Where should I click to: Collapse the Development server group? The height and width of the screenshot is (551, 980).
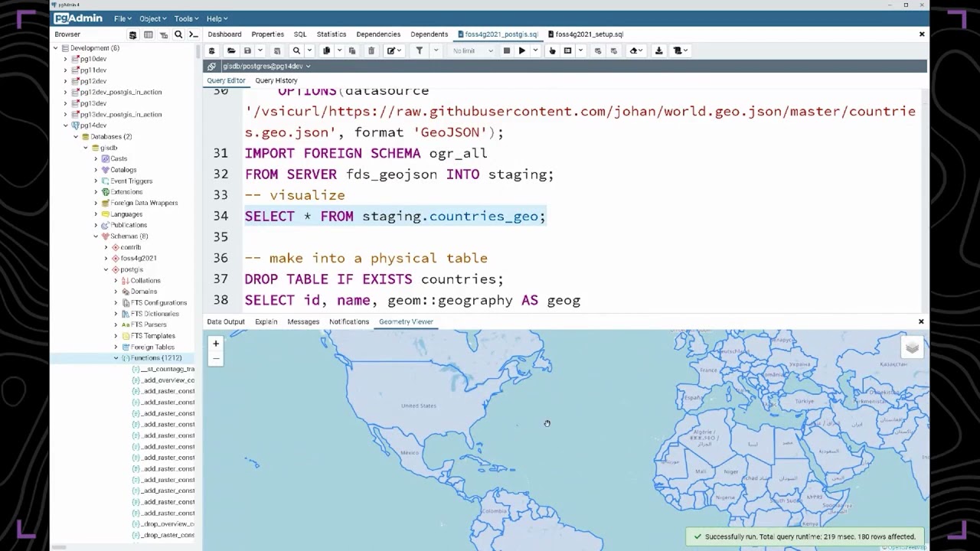(x=55, y=48)
